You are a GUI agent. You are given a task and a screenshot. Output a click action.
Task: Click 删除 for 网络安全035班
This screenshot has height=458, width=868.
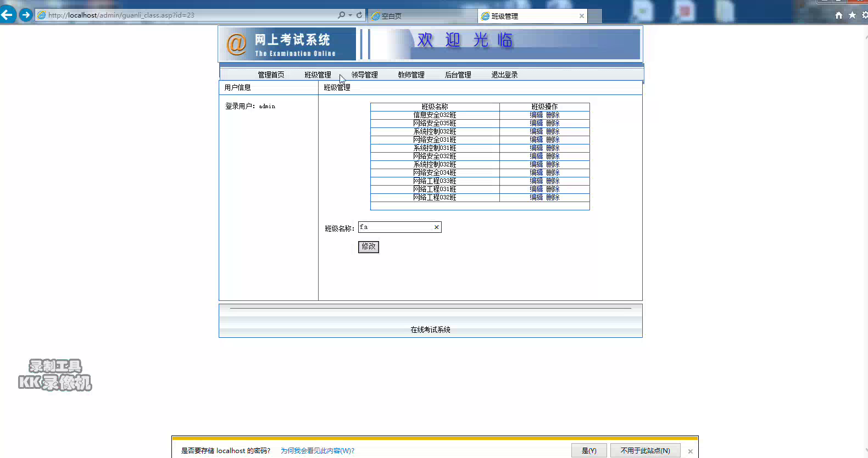coord(553,123)
